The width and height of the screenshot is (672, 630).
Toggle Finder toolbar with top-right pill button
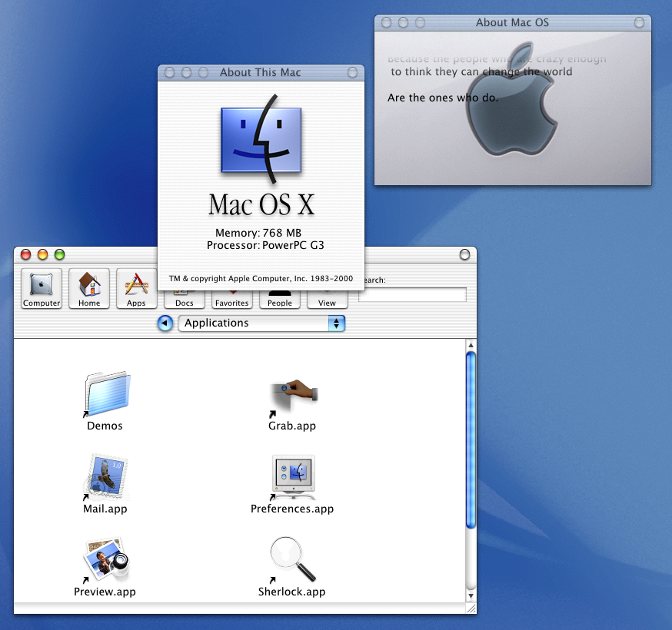pyautogui.click(x=464, y=254)
